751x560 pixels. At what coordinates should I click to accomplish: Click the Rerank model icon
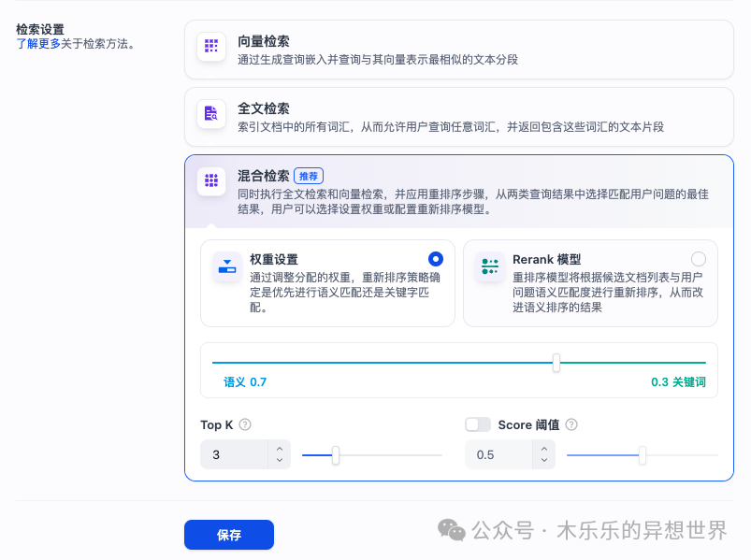(490, 266)
